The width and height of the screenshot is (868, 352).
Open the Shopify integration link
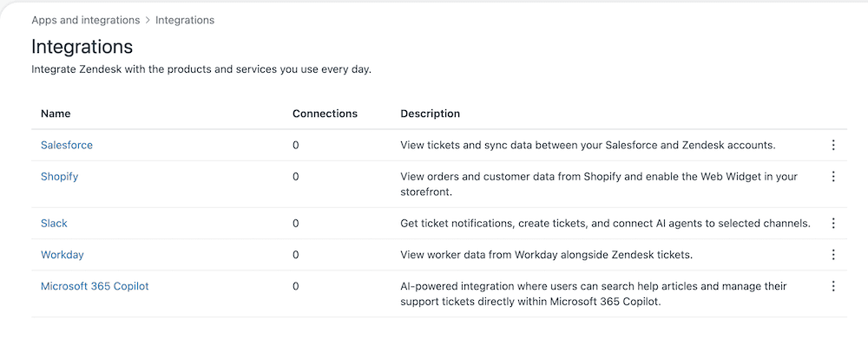coord(59,177)
